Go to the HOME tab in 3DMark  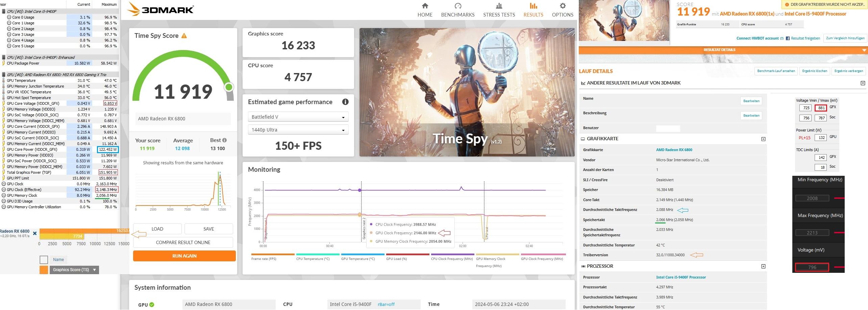pos(425,10)
